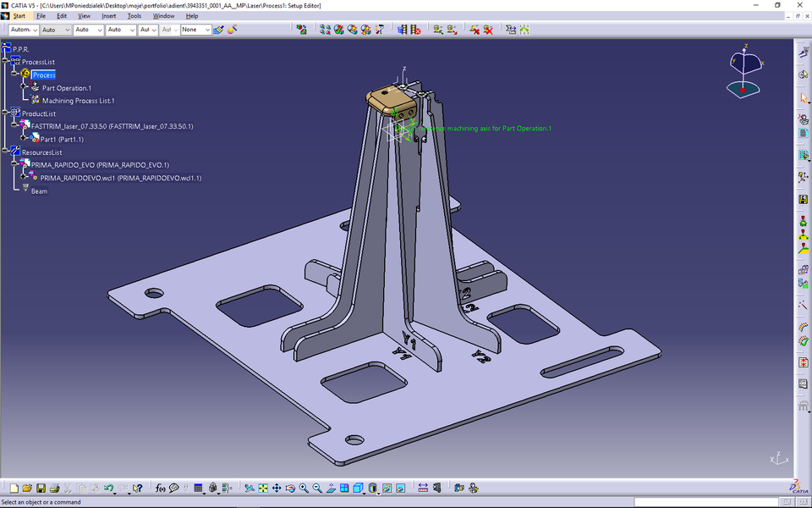
Task: Open the None layer dropdown
Action: (207, 30)
